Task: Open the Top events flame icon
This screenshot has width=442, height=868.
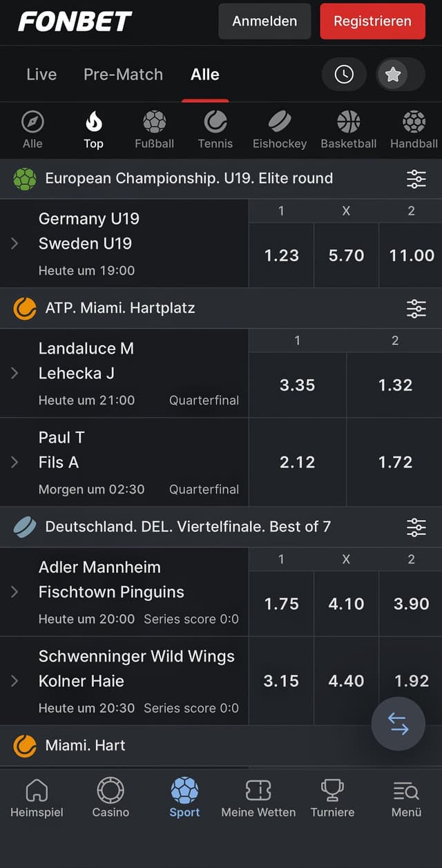Action: point(93,123)
